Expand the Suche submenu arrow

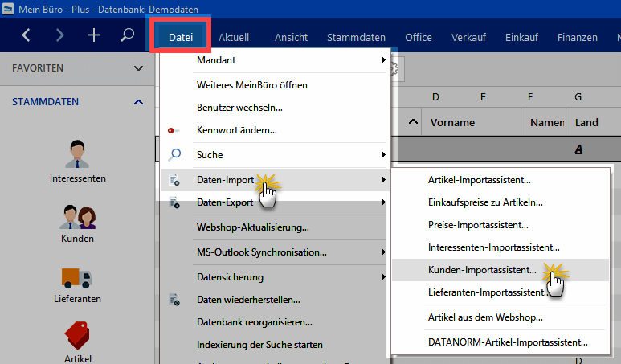383,154
